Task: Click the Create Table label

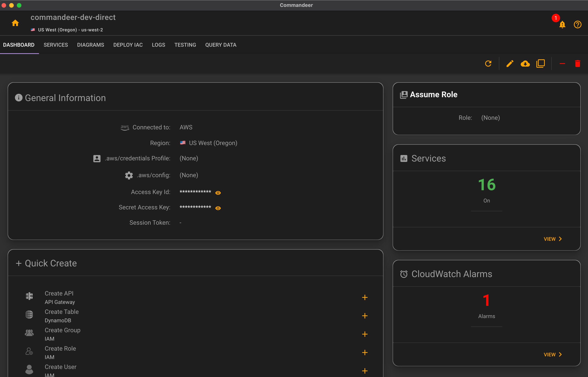Action: pyautogui.click(x=62, y=312)
